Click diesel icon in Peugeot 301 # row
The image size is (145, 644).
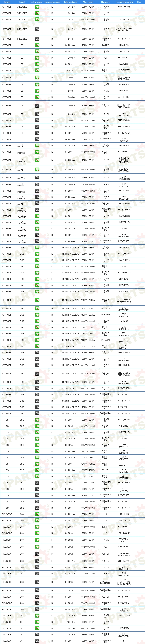click(x=37, y=641)
